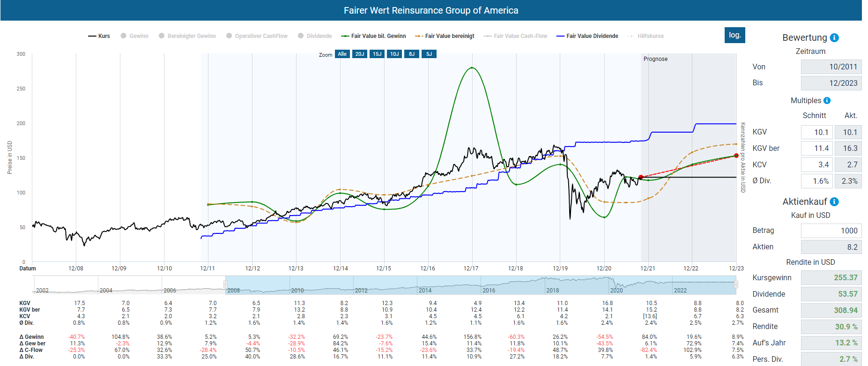The width and height of the screenshot is (868, 366).
Task: Switch chart to logarithmic scale
Action: click(734, 35)
